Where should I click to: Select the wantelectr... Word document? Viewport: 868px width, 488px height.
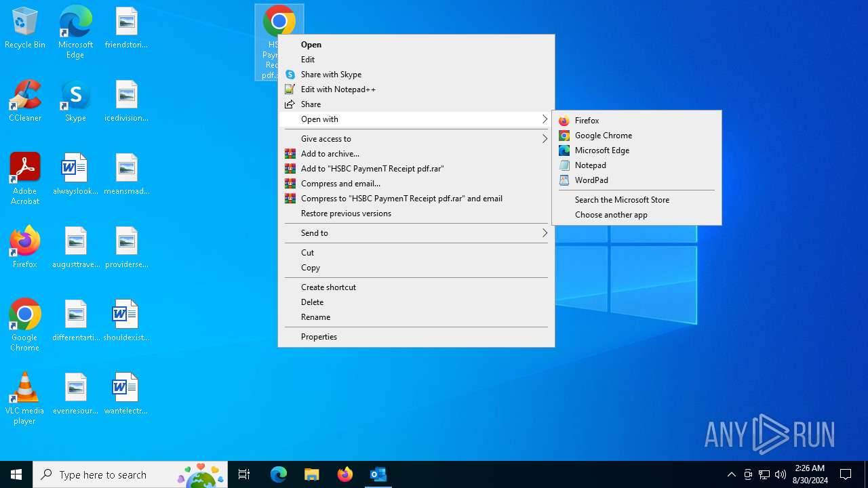click(x=126, y=394)
